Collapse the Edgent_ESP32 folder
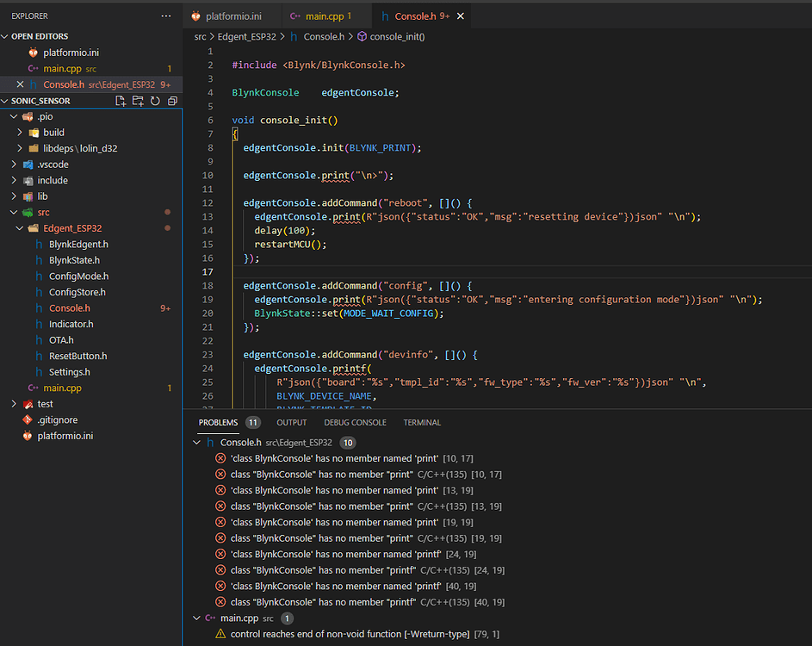This screenshot has height=646, width=812. [x=20, y=228]
